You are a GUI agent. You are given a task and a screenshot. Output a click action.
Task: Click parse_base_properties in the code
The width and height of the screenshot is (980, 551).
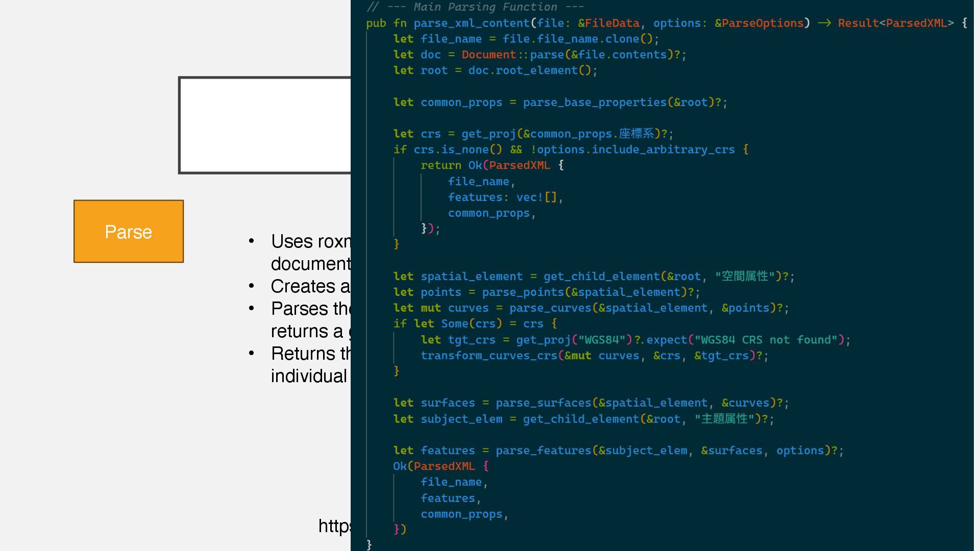[594, 102]
